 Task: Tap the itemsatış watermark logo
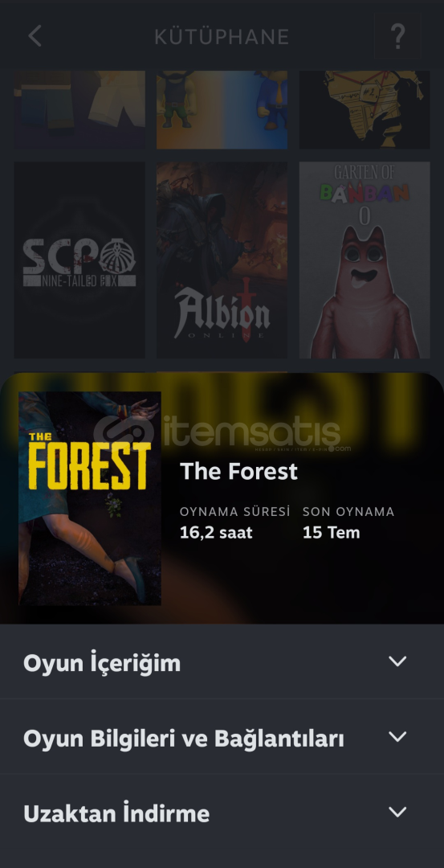click(x=222, y=433)
